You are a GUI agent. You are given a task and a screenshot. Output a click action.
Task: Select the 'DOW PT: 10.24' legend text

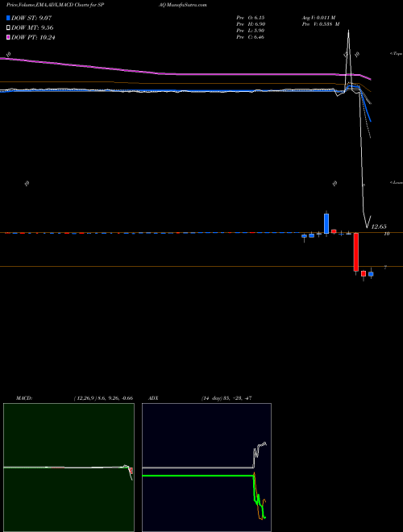coord(33,37)
